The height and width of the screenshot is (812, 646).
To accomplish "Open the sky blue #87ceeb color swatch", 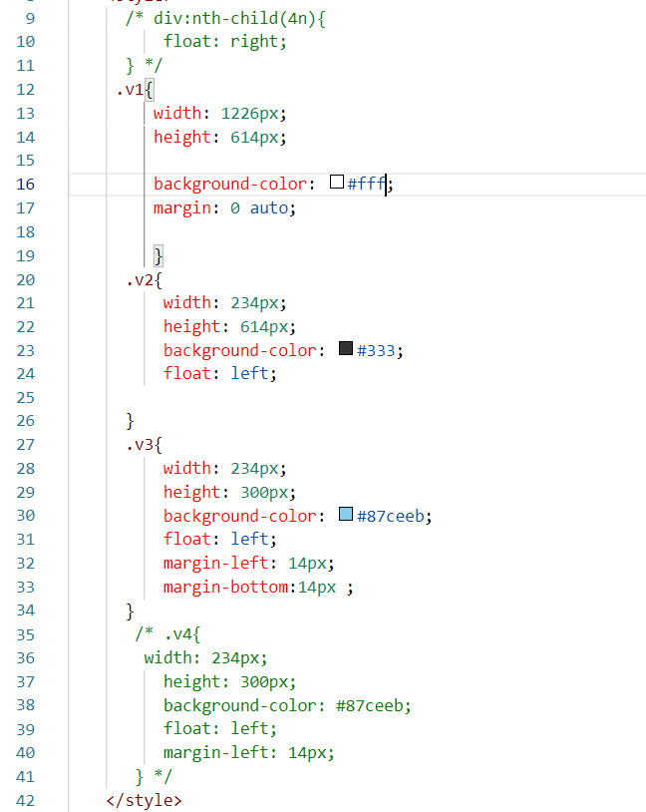I will pyautogui.click(x=346, y=514).
